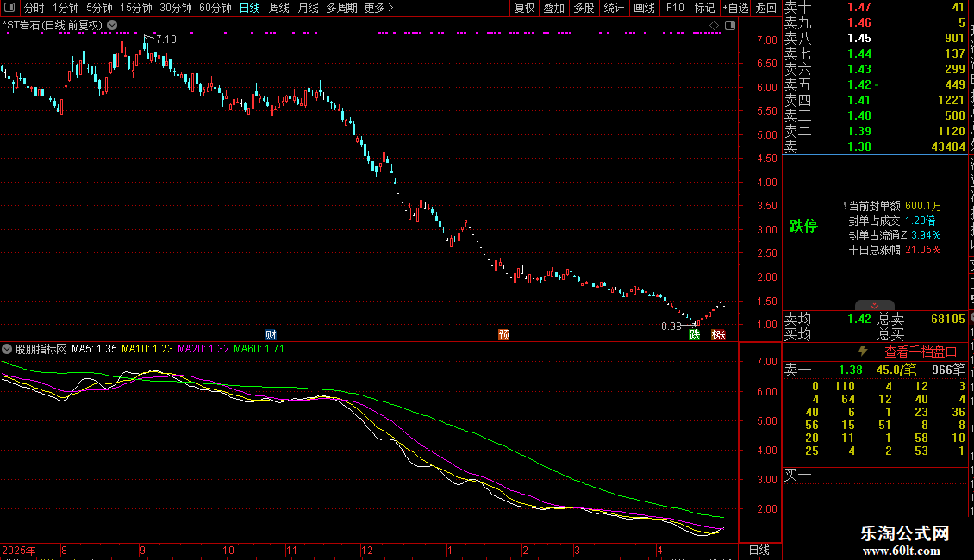Click the 返回 back button
Viewport: 974px width, 560px height.
pyautogui.click(x=766, y=8)
